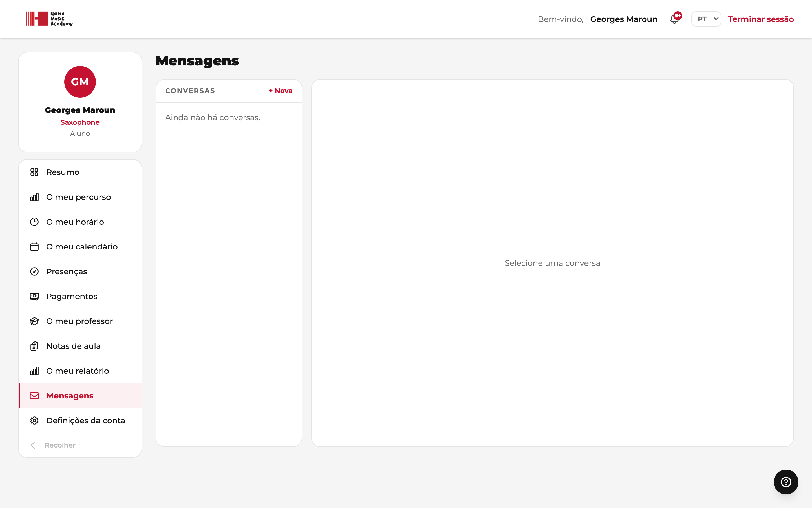Click the 'Selecione uma conversa' placeholder text
The image size is (812, 508).
pos(552,263)
